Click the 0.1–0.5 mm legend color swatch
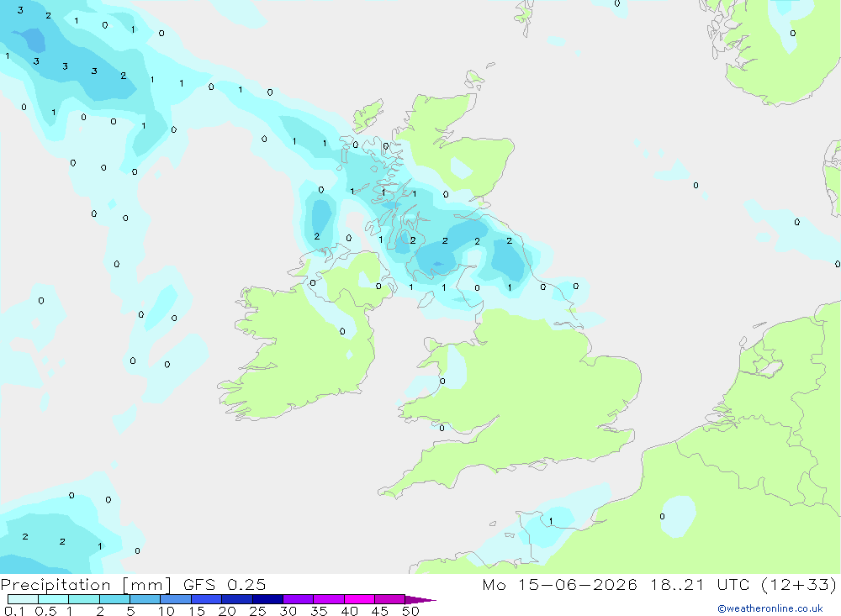Image resolution: width=841 pixels, height=616 pixels. tap(23, 599)
